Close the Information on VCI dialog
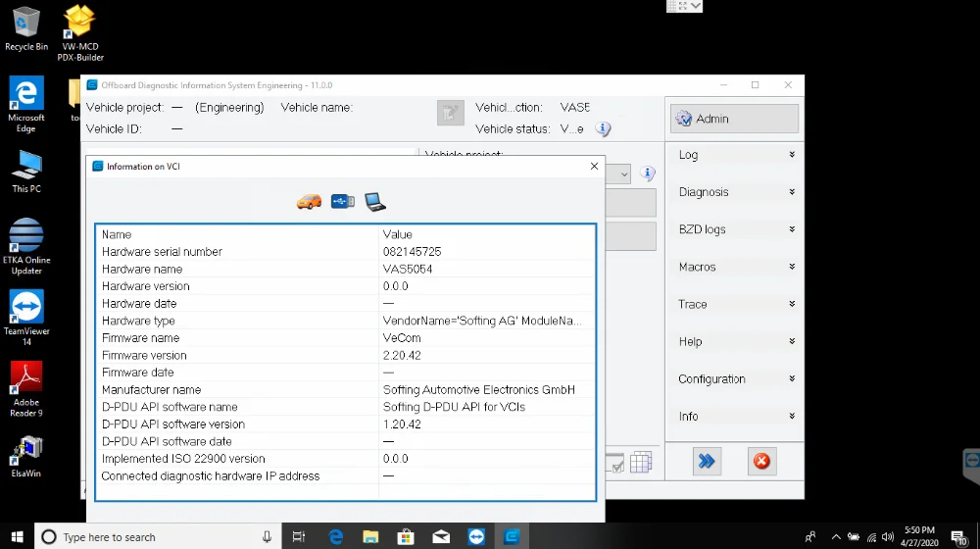This screenshot has width=980, height=549. point(595,167)
